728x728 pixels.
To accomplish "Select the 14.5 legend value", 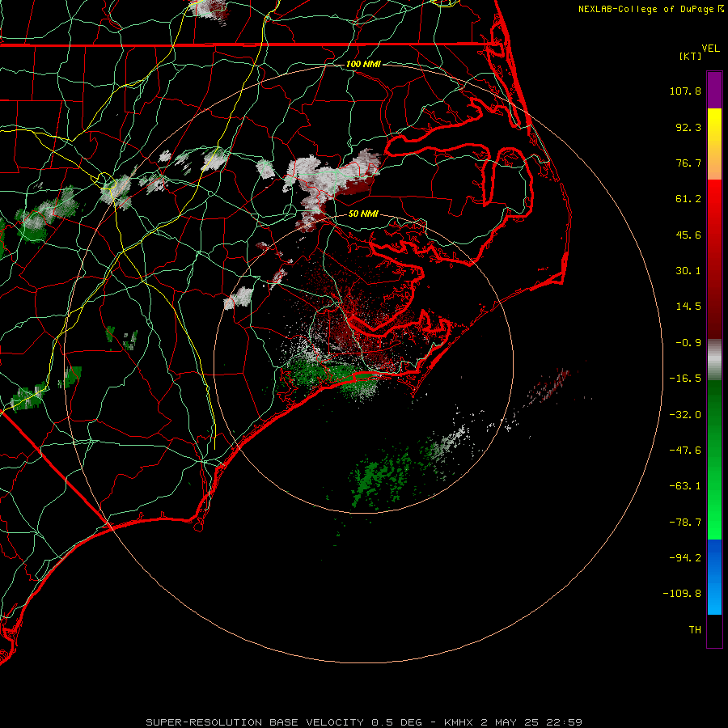I will click(x=688, y=307).
